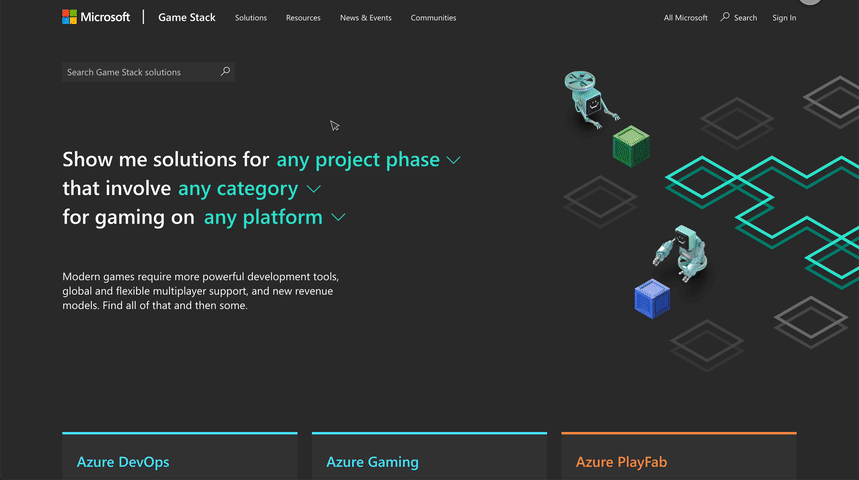Open the Azure Gaming card

429,456
